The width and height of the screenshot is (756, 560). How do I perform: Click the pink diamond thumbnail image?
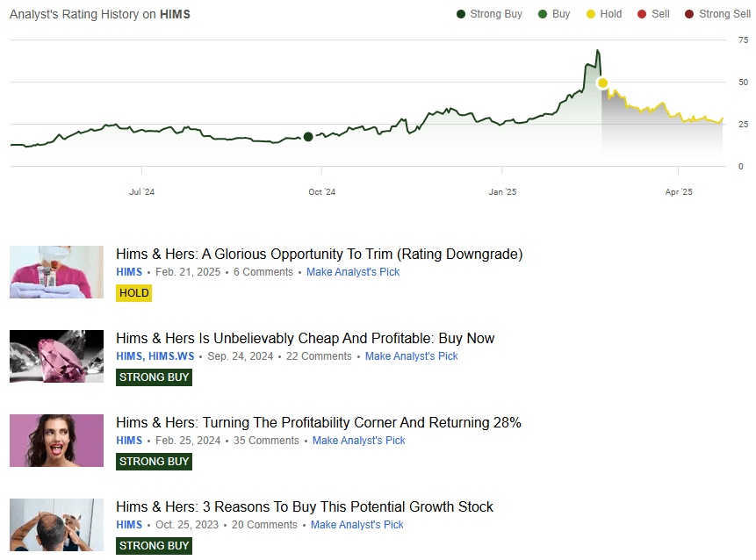click(x=56, y=356)
